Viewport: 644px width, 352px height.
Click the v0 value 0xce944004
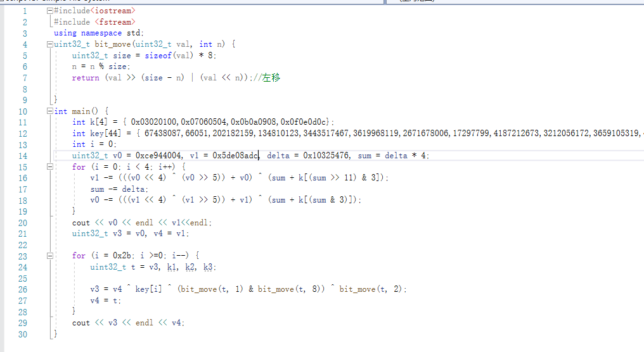[158, 156]
